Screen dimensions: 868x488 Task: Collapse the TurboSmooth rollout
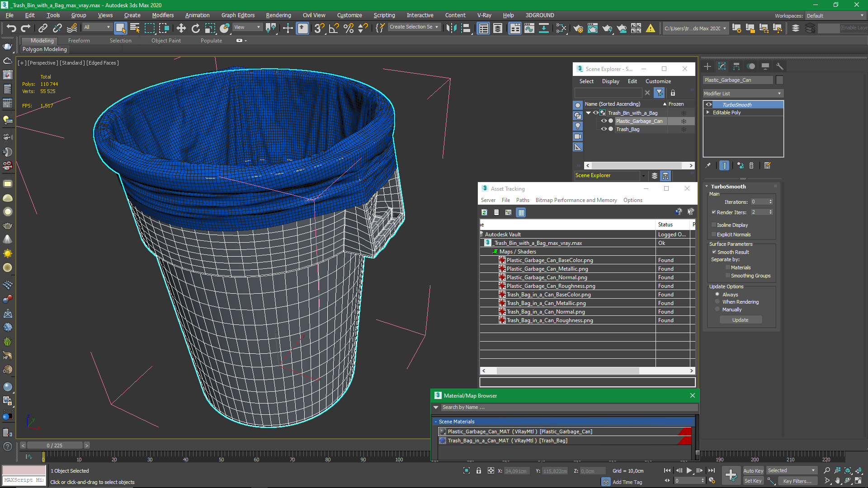click(x=707, y=187)
